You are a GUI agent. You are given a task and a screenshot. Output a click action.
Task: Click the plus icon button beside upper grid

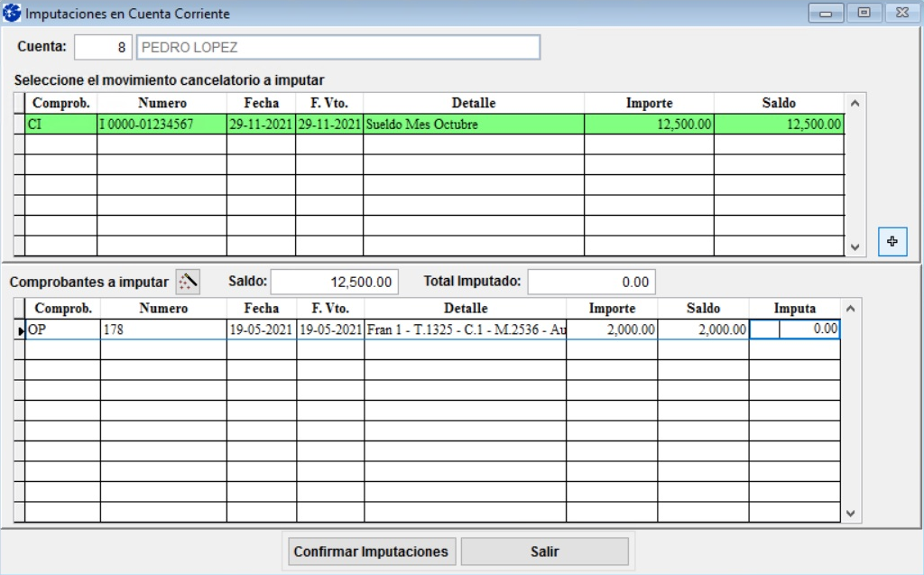[892, 241]
